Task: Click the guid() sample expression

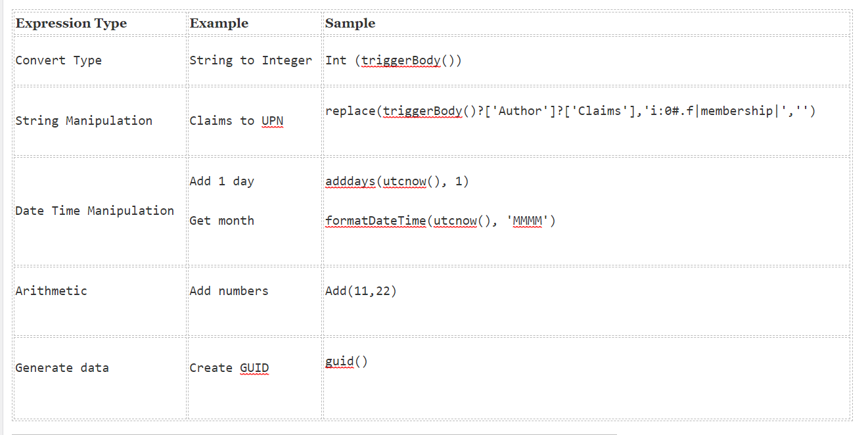Action: pyautogui.click(x=346, y=361)
